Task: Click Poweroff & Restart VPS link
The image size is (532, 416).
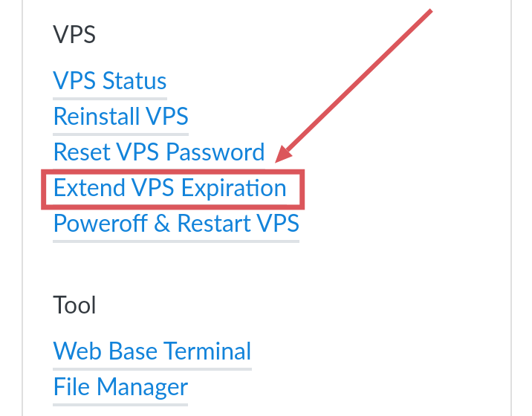Action: coord(176,224)
